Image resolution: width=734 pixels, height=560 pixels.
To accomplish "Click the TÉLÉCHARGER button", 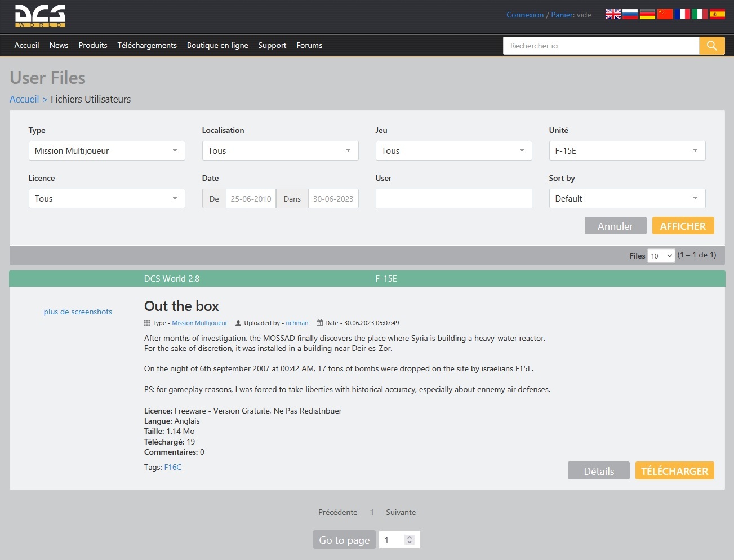I will (675, 471).
